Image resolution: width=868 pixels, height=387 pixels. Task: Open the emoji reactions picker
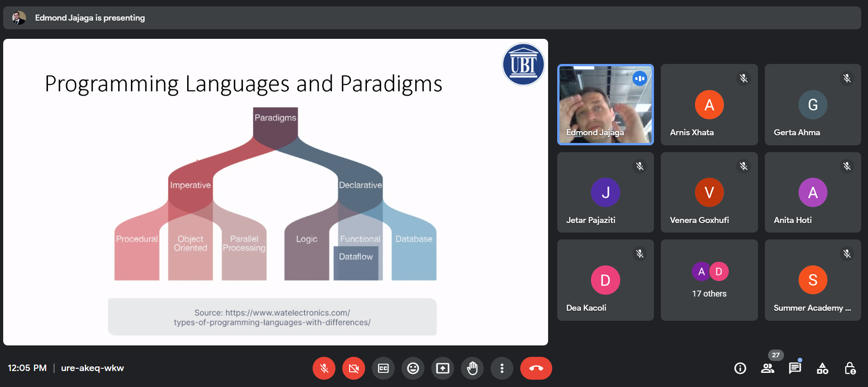(x=413, y=368)
